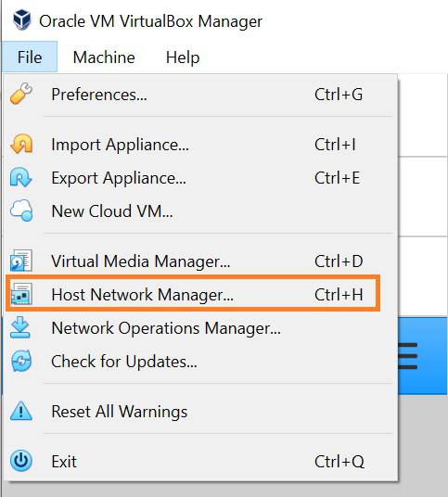Open the Machine menu
This screenshot has height=497, width=448.
point(104,57)
